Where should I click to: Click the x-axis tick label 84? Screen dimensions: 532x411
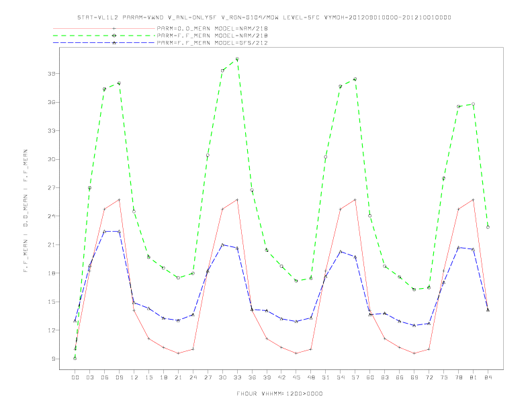(488, 377)
